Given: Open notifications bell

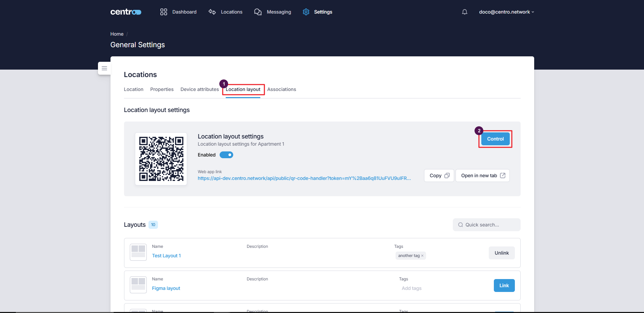Looking at the screenshot, I should point(465,12).
